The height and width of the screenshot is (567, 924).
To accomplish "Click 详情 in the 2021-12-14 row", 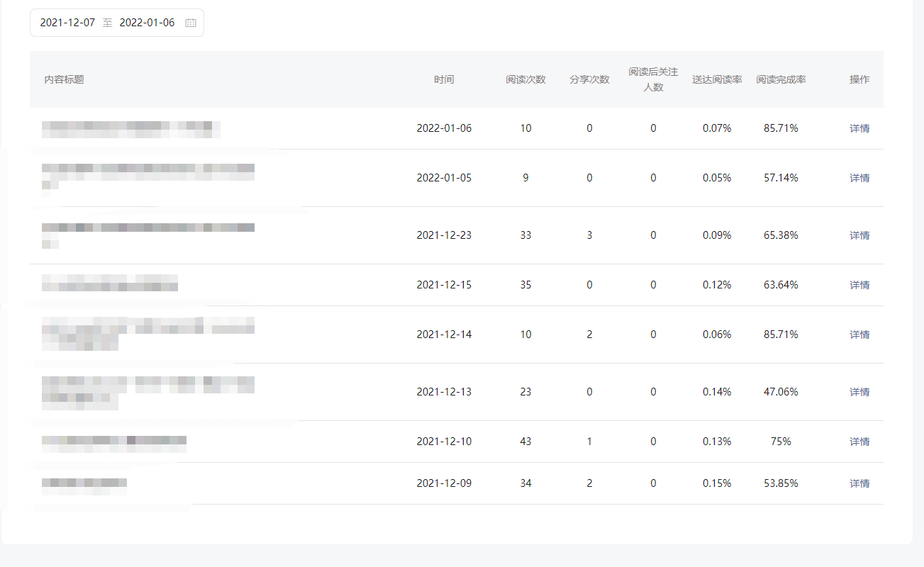I will point(859,335).
